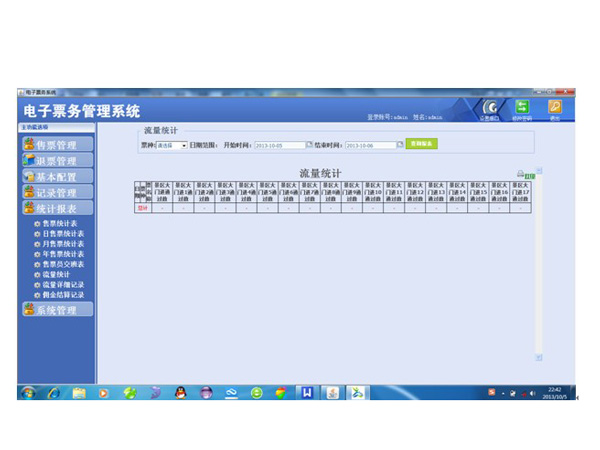Open the 日售票统计表 report
This screenshot has height=450, width=600.
(63, 234)
